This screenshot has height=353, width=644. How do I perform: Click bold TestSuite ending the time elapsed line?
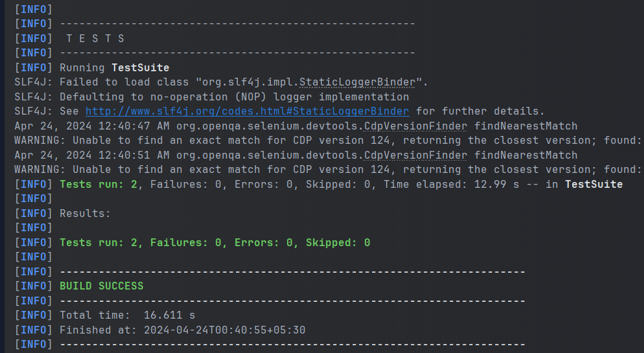pos(593,185)
